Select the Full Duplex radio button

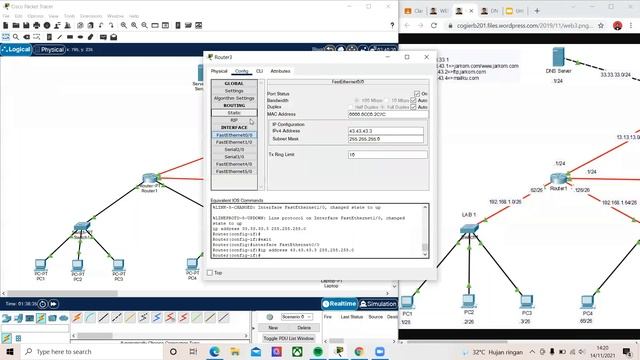coord(383,107)
